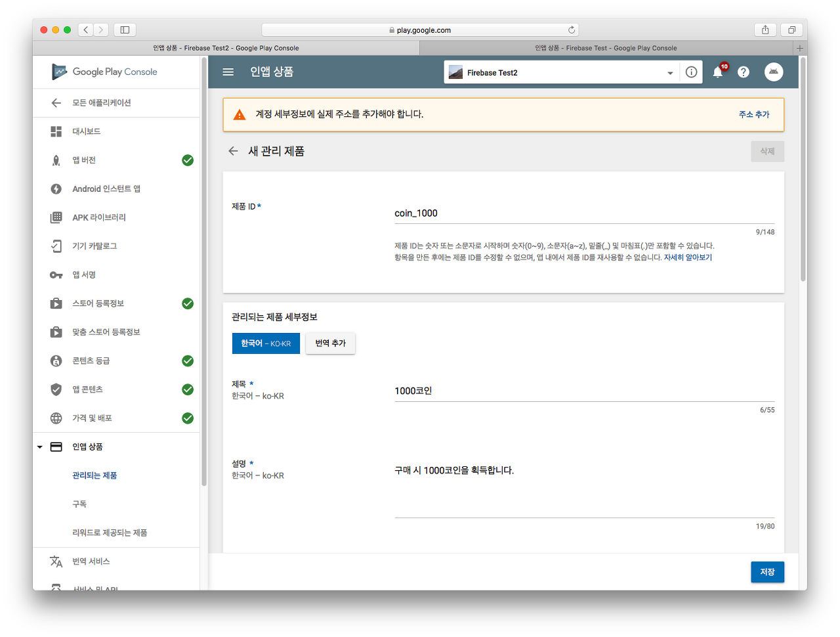The height and width of the screenshot is (637, 840).
Task: Click the 대시보드 dashboard icon
Action: (x=56, y=131)
